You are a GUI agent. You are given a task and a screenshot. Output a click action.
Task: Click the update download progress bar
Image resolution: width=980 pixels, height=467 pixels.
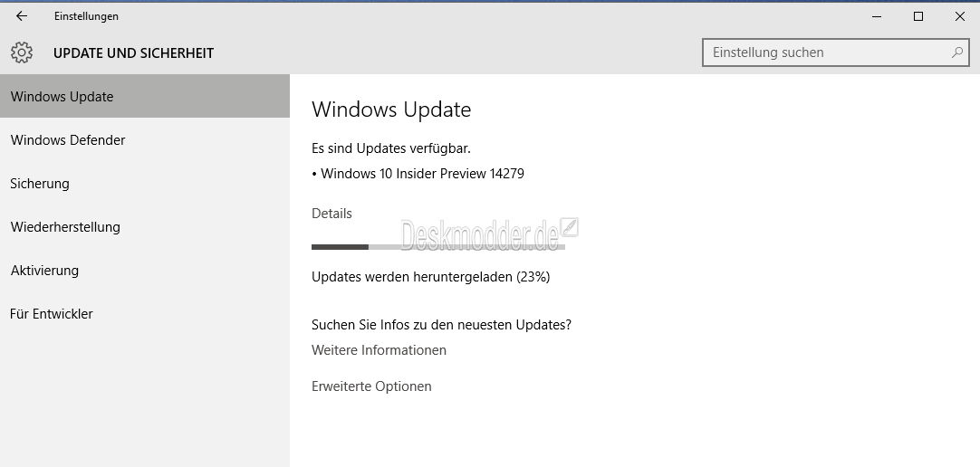pyautogui.click(x=438, y=247)
